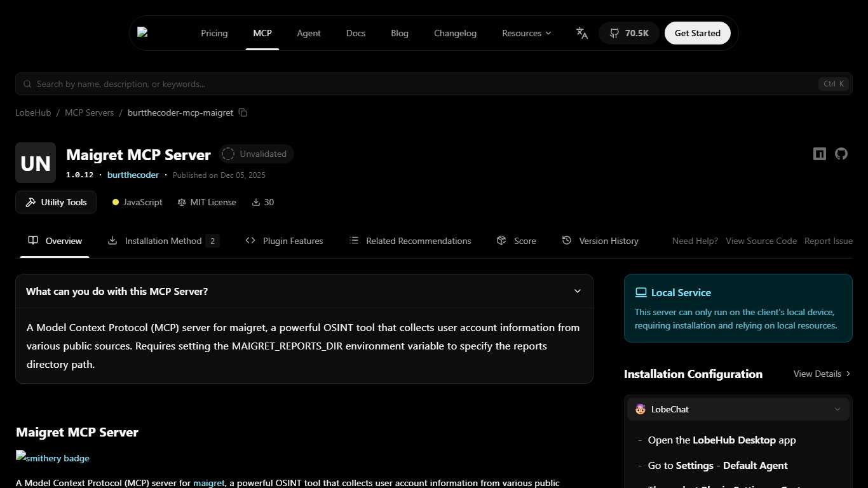Click the NPM package icon near GitHub logo
868x488 pixels.
819,154
